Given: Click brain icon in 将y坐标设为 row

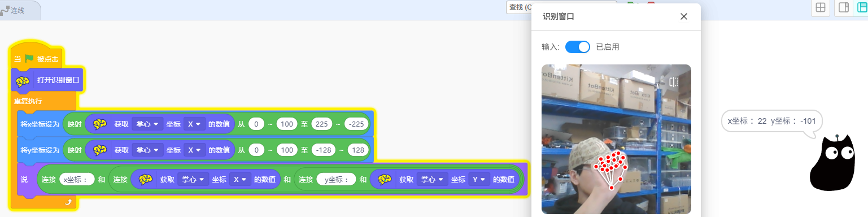Looking at the screenshot, I should pyautogui.click(x=100, y=150).
